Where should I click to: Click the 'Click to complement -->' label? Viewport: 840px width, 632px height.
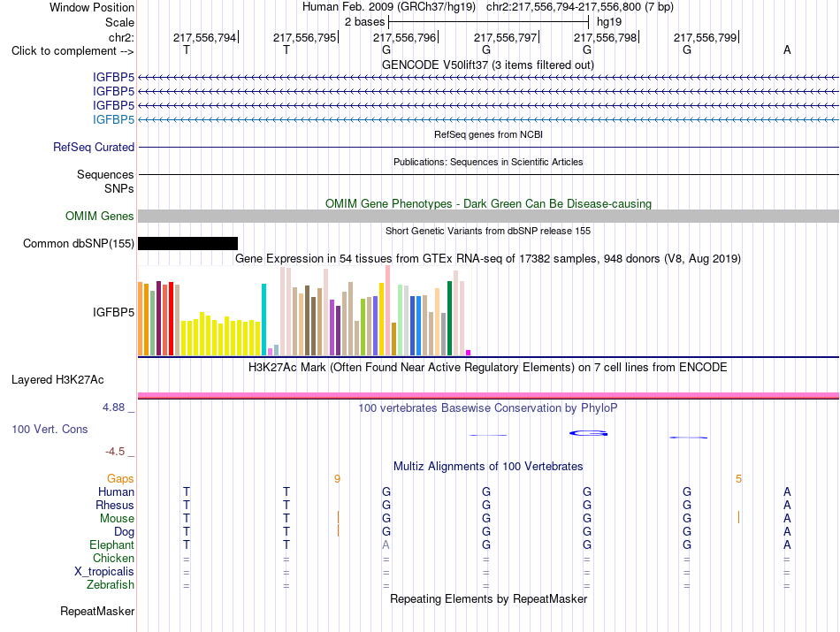[73, 51]
